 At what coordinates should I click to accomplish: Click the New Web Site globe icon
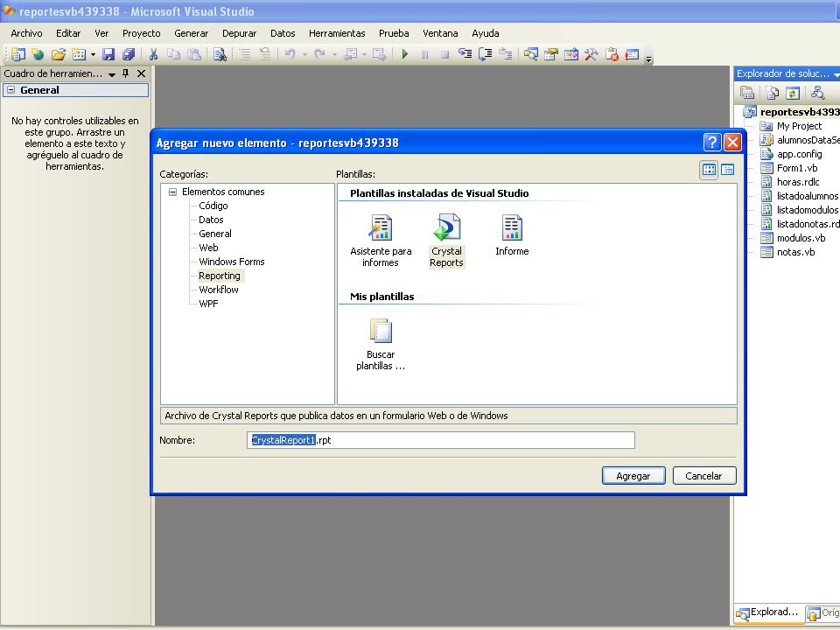(38, 54)
